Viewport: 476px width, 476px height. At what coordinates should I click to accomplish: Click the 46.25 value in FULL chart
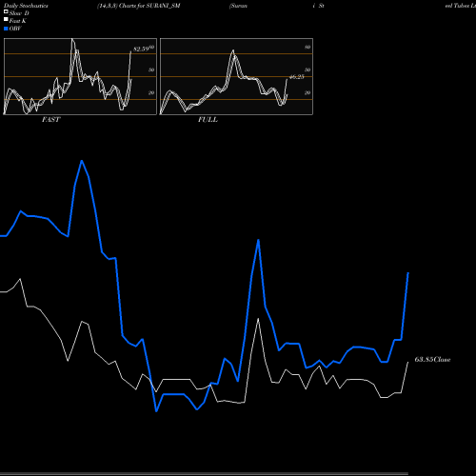[297, 77]
